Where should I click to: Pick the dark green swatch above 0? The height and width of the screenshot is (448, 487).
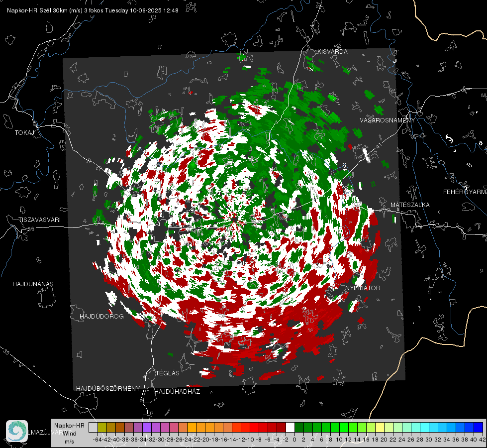click(299, 427)
